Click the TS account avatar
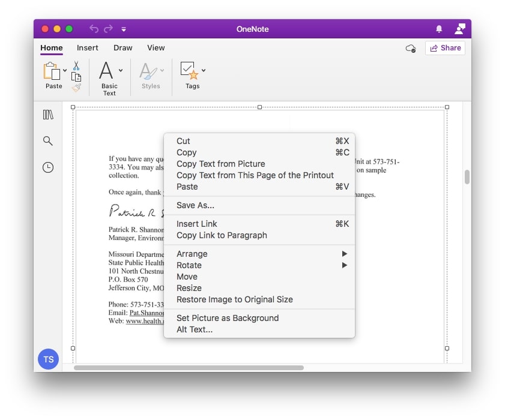The height and width of the screenshot is (420, 505). pos(48,359)
